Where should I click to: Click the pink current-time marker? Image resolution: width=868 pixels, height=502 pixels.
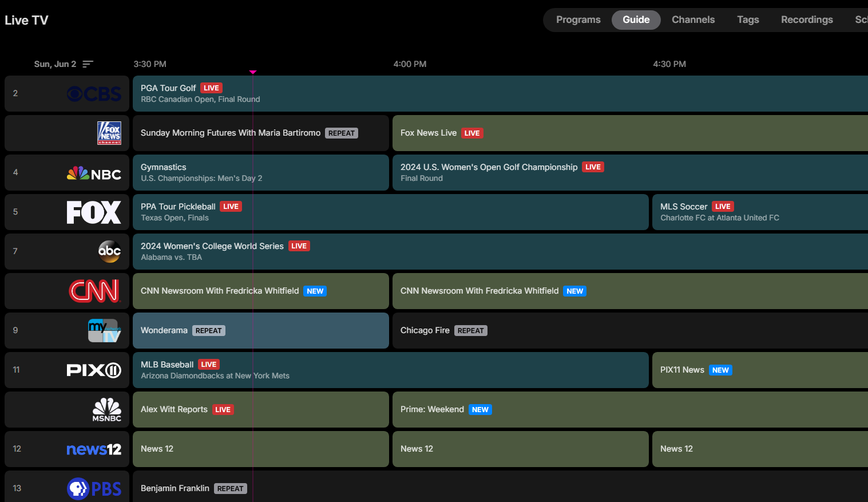click(253, 72)
